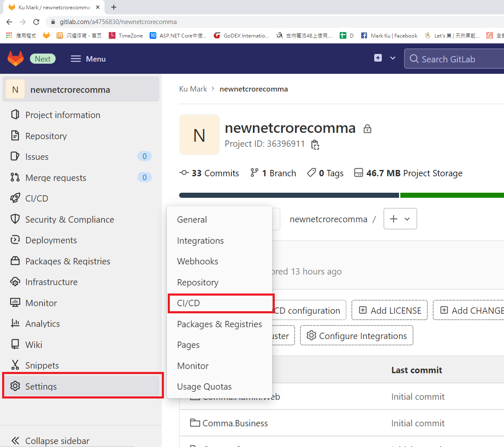Image resolution: width=504 pixels, height=447 pixels.
Task: Click the CI/CD rocket icon in sidebar
Action: click(x=15, y=198)
